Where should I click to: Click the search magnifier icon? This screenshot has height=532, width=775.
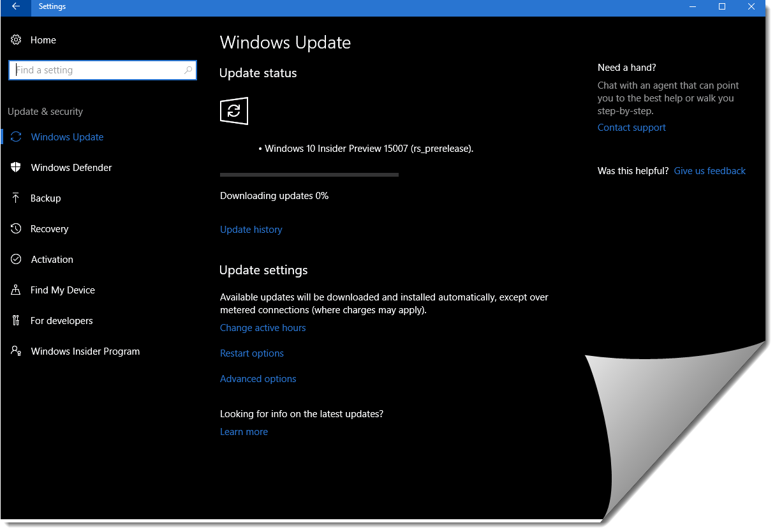coord(188,70)
